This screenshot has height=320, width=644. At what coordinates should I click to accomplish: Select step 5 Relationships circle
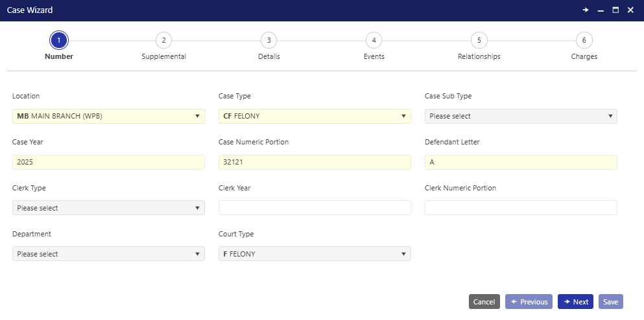[479, 40]
